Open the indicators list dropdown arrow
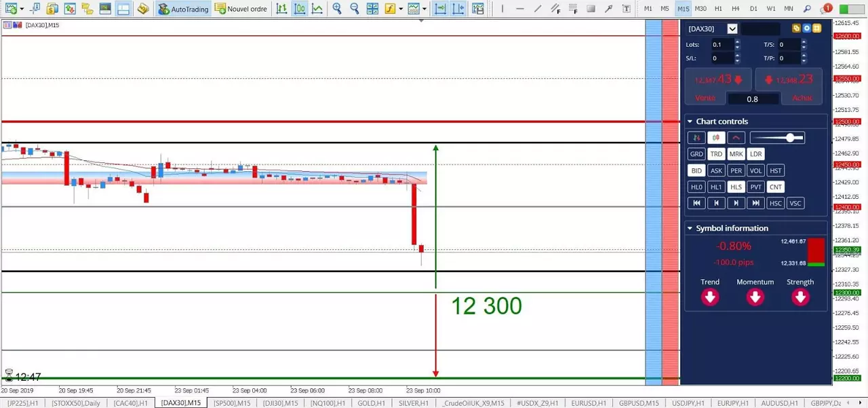 (x=401, y=9)
